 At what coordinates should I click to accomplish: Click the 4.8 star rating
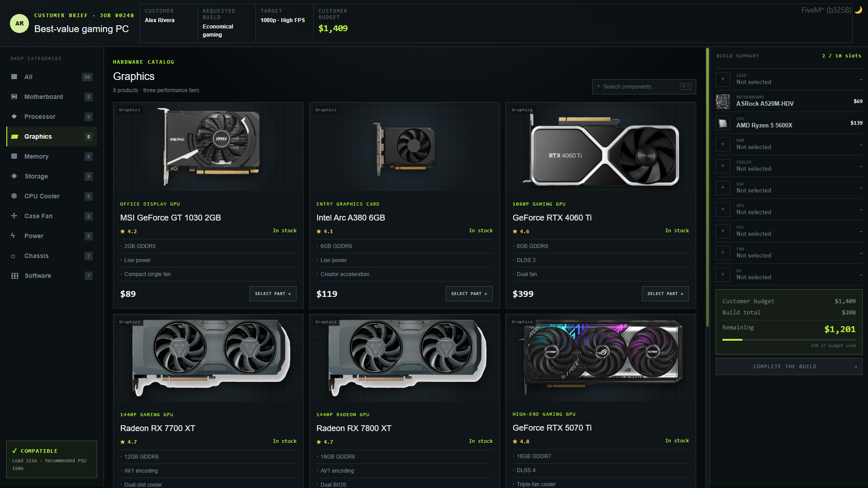[521, 441]
